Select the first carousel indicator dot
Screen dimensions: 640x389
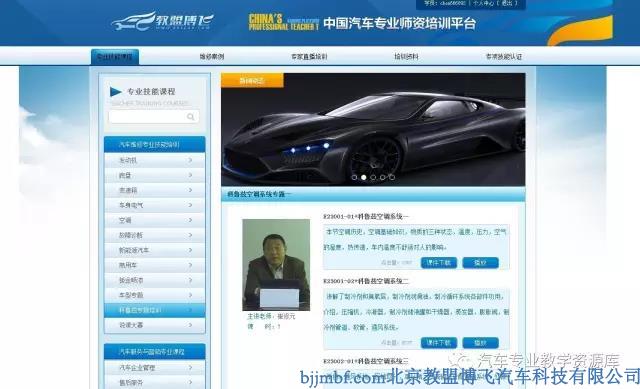pyautogui.click(x=354, y=177)
